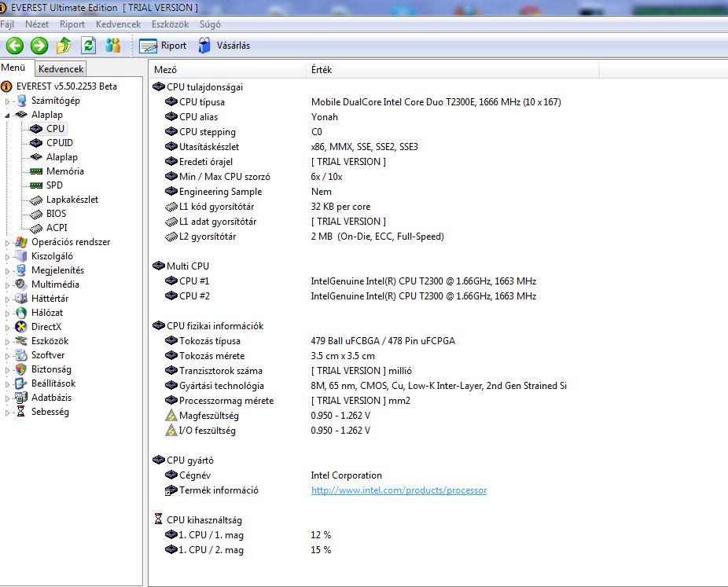
Task: Click the green Forward arrow button
Action: (39, 46)
